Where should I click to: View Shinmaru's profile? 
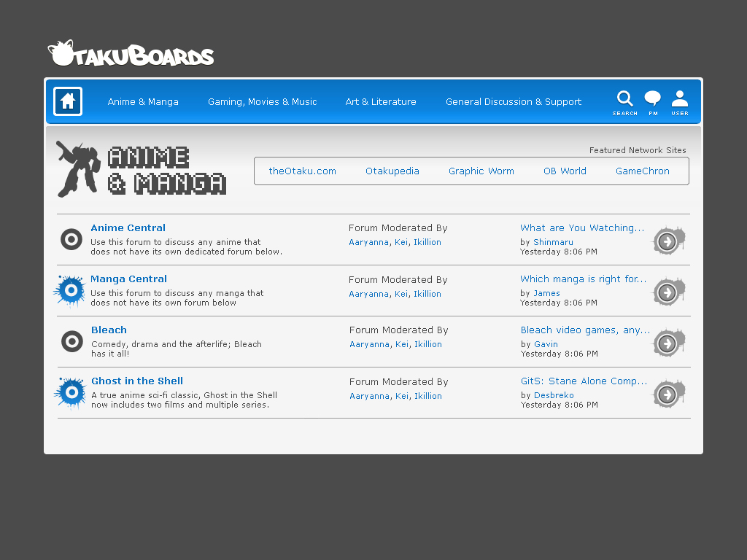[553, 242]
